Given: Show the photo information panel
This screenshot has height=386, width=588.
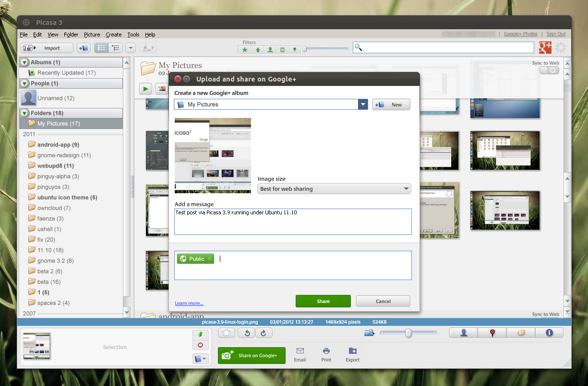Looking at the screenshot, I should 549,332.
